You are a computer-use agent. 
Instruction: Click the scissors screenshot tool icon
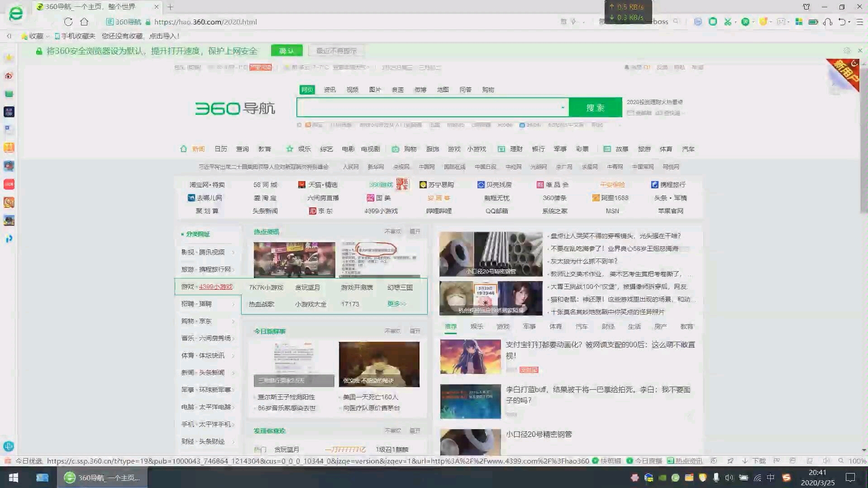(727, 22)
